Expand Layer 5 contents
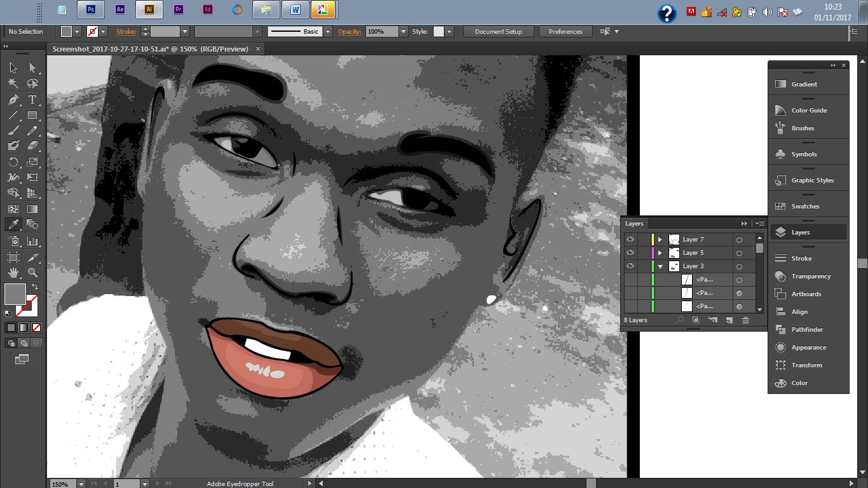This screenshot has width=868, height=488. click(660, 253)
